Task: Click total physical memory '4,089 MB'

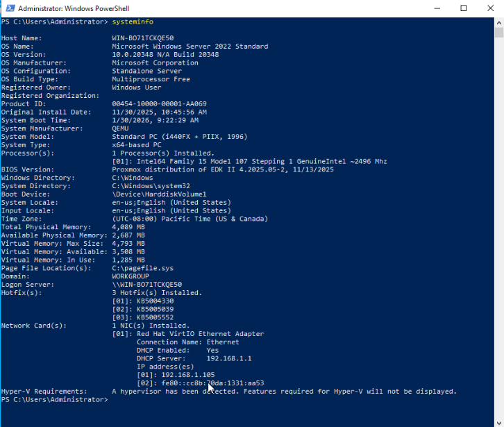Action: pos(128,227)
